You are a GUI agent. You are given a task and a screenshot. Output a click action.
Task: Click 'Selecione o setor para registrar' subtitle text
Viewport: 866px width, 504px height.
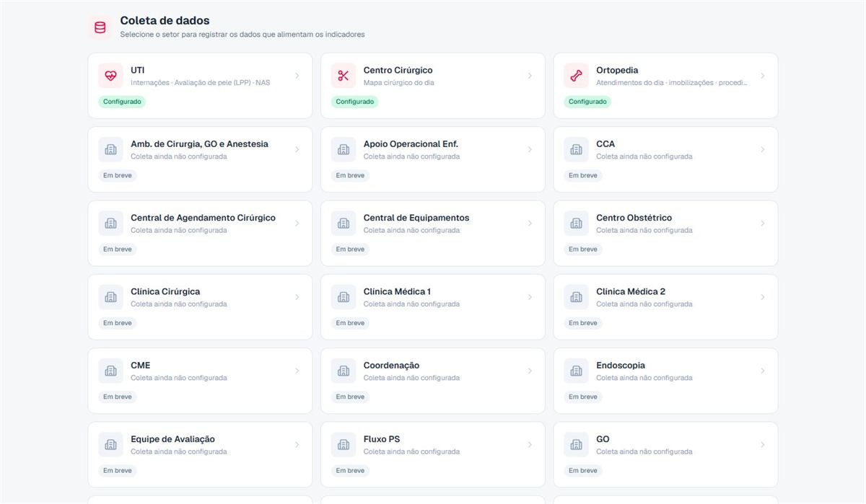click(242, 34)
